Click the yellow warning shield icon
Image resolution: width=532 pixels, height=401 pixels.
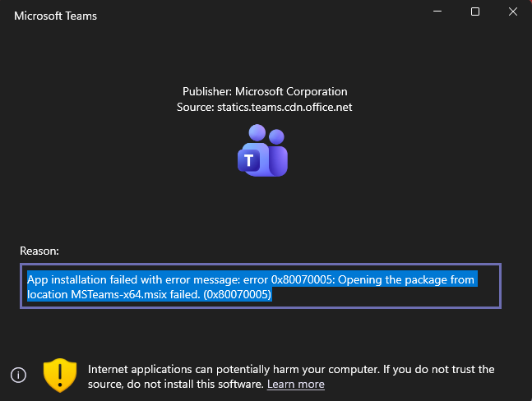(x=60, y=375)
